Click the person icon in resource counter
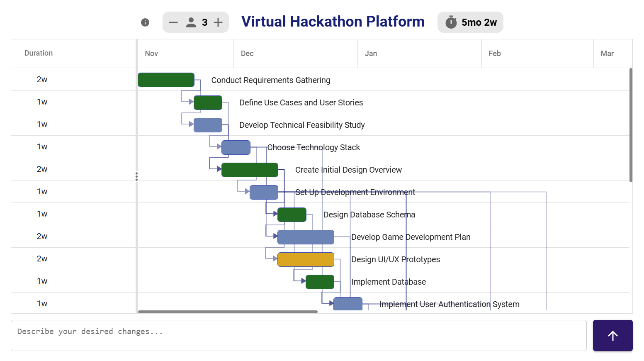This screenshot has height=361, width=644. tap(191, 22)
